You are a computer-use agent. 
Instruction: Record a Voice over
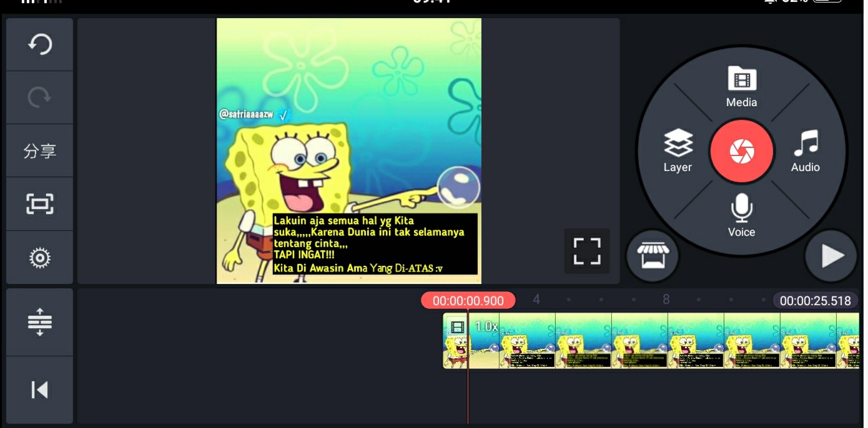coord(741,216)
